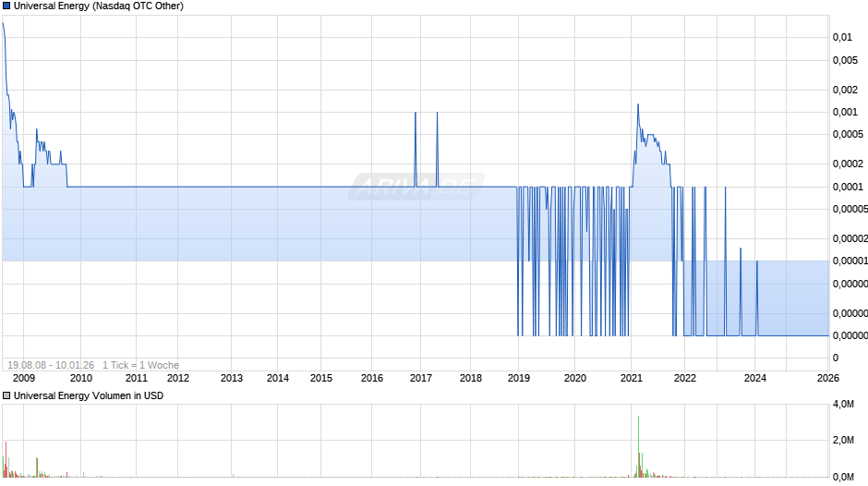Click the 2020 x-axis label

[575, 378]
